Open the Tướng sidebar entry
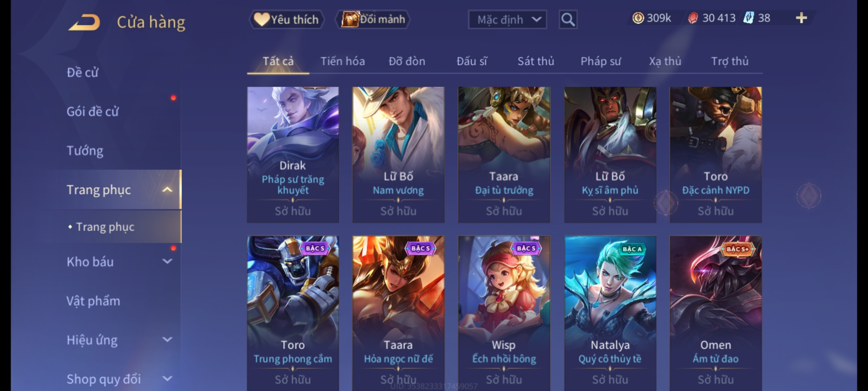 85,151
